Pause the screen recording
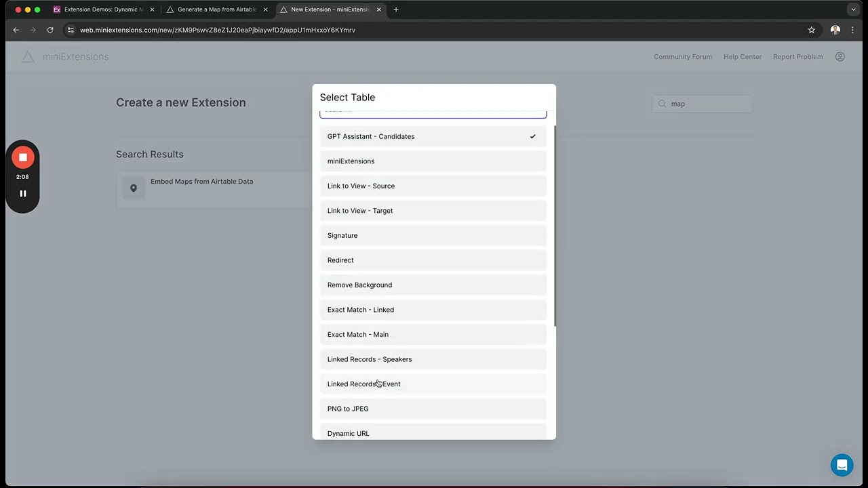Viewport: 868px width, 488px height. pos(22,193)
